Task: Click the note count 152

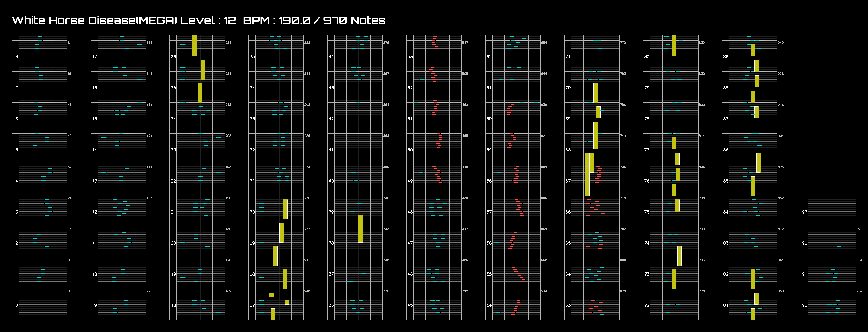Action: click(x=150, y=43)
